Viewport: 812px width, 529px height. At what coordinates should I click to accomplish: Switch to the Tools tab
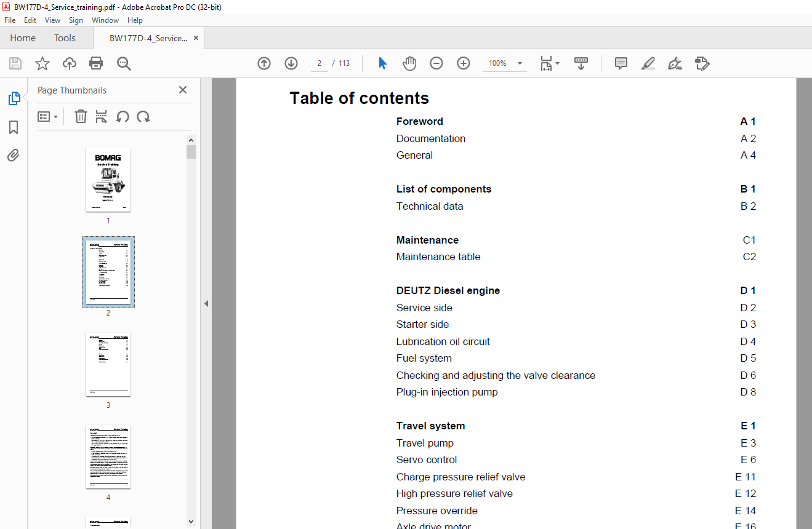[x=65, y=38]
